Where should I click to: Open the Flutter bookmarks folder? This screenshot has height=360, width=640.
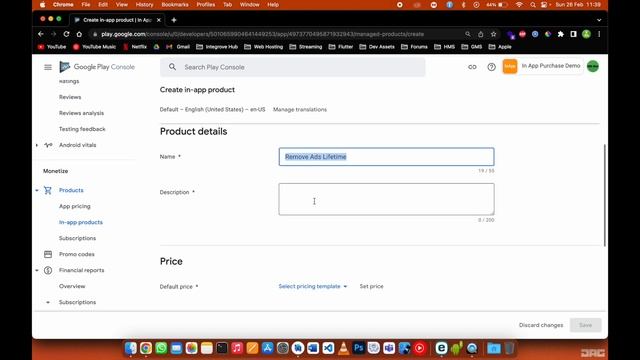point(341,47)
